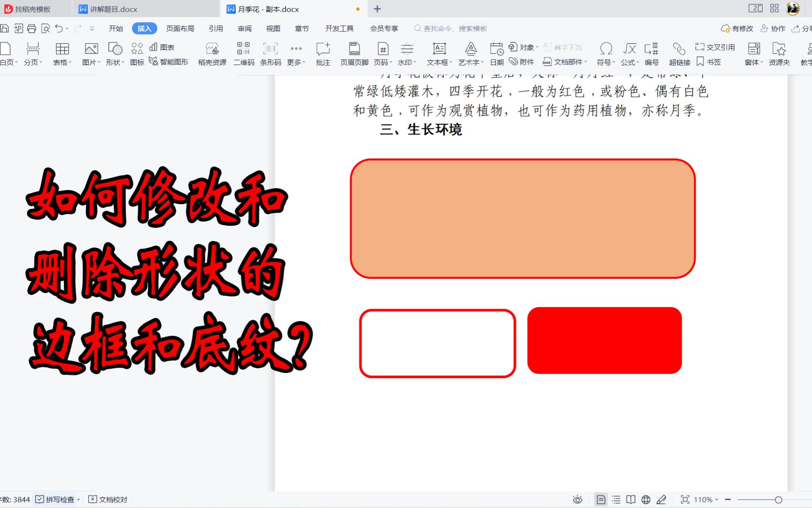Click the Print Preview icon
Image resolution: width=812 pixels, height=508 pixels.
coord(46,29)
